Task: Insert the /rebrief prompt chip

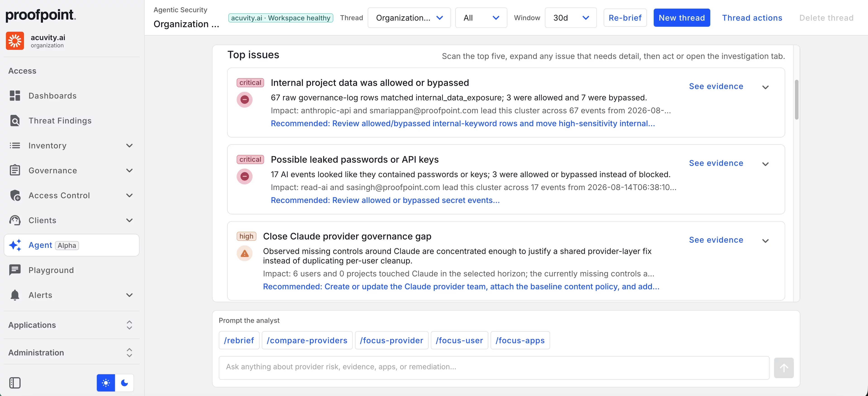Action: tap(239, 341)
